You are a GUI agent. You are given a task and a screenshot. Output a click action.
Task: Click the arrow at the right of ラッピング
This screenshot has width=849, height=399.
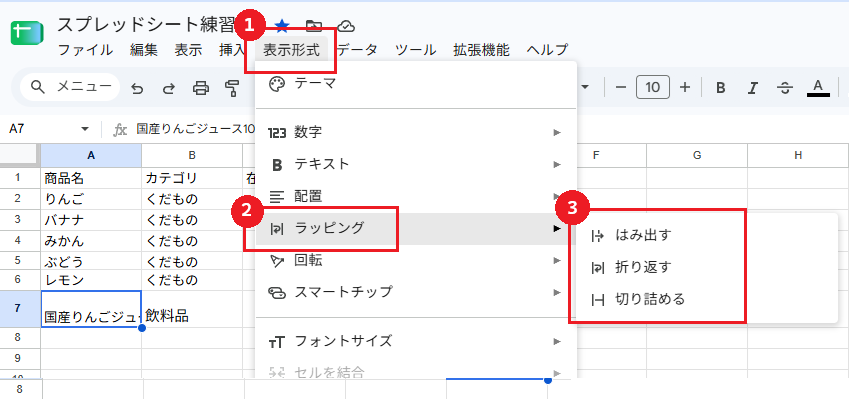[557, 228]
